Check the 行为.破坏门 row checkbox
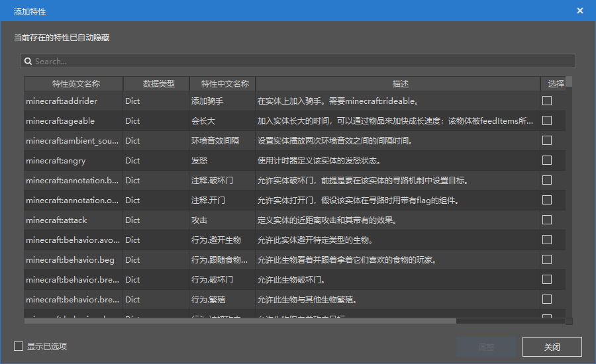Screen dimensions: 596x364 pyautogui.click(x=547, y=279)
